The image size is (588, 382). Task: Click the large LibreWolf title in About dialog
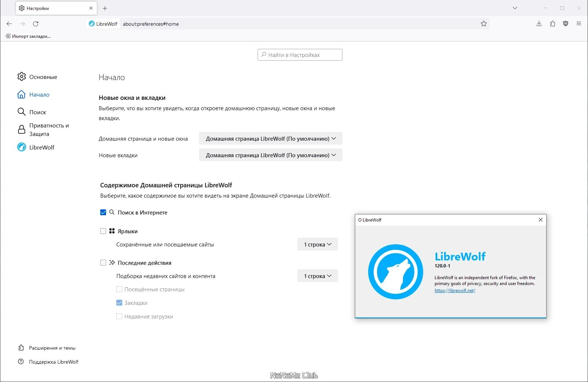tap(460, 256)
